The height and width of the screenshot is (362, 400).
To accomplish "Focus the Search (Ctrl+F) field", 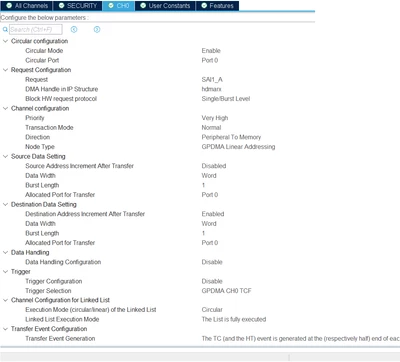I will [x=36, y=29].
